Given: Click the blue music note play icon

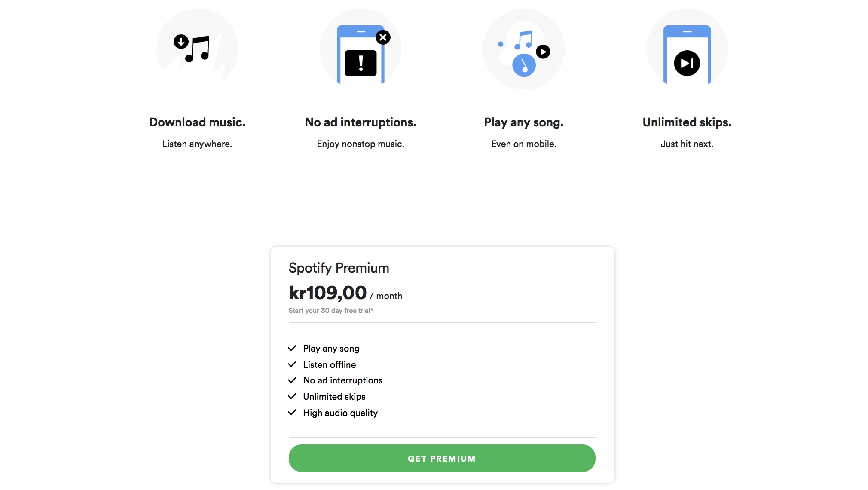Looking at the screenshot, I should tap(524, 51).
